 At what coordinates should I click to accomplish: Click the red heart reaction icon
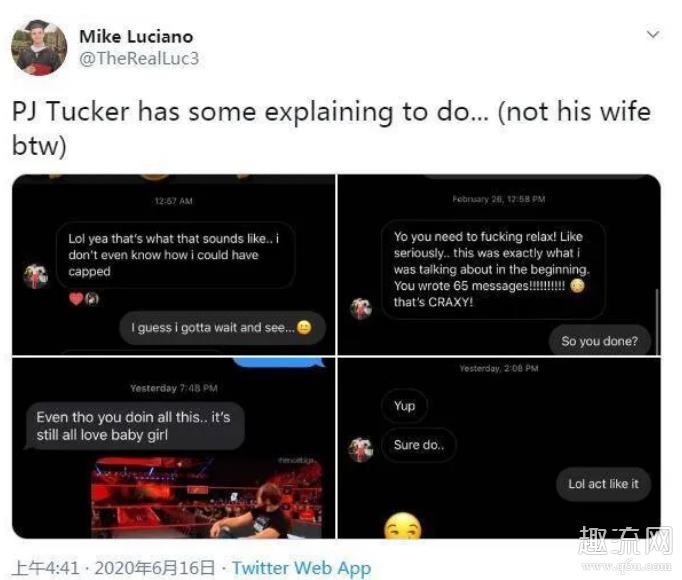[x=76, y=298]
